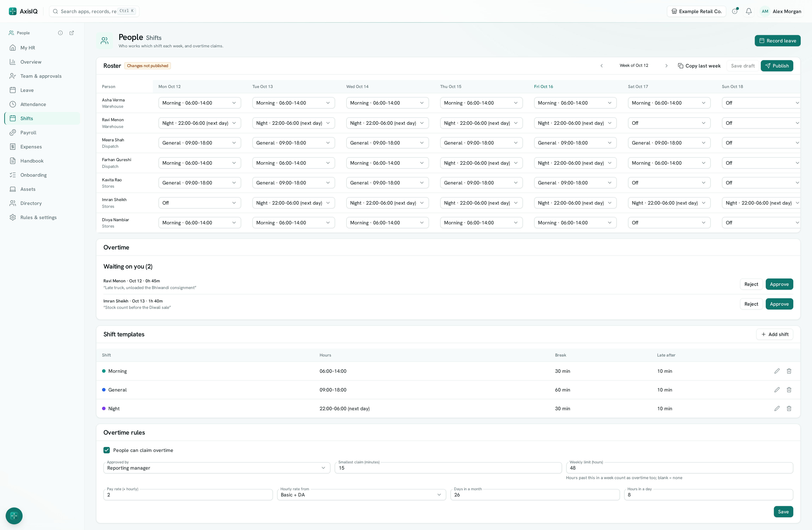
Task: Click the search apps and records box
Action: [94, 11]
